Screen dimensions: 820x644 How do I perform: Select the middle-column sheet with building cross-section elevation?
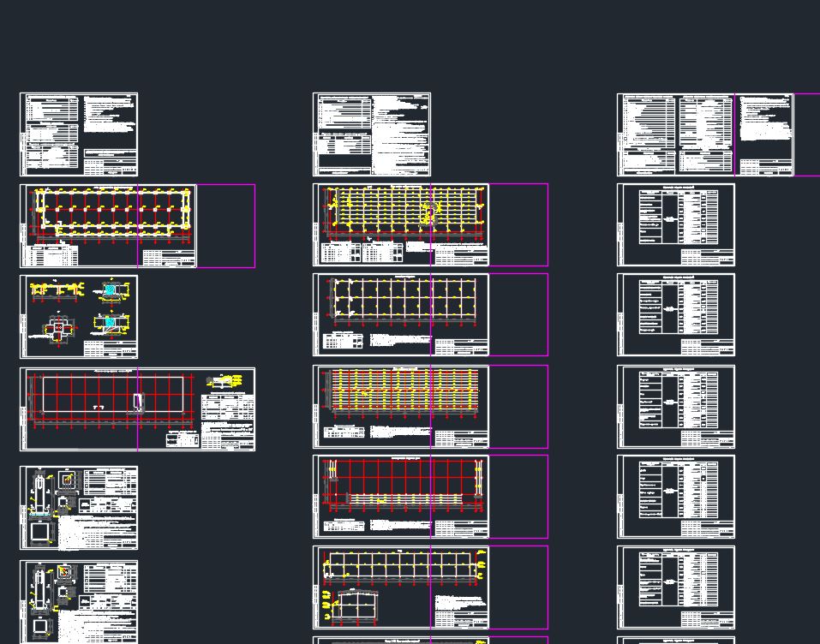click(x=401, y=587)
